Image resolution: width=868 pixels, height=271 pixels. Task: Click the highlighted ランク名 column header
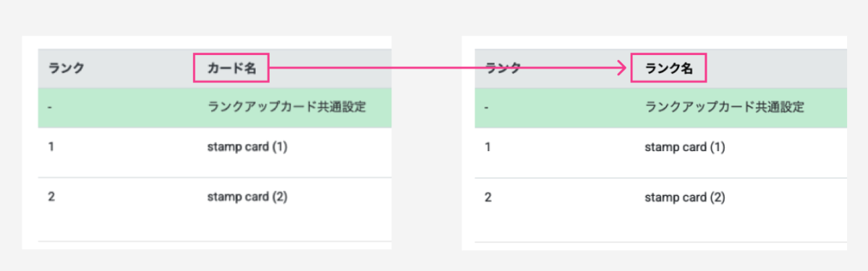(668, 69)
